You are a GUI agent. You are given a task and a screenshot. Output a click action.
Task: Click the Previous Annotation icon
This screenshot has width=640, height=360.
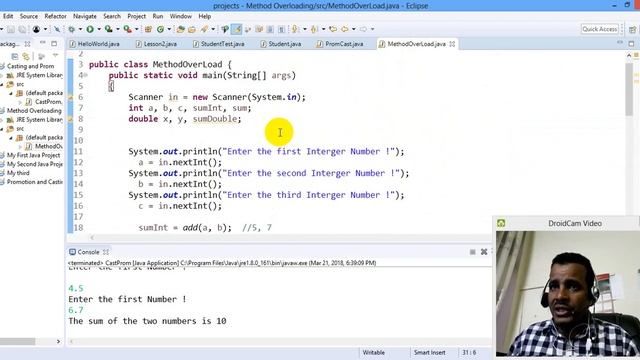pyautogui.click(x=313, y=29)
